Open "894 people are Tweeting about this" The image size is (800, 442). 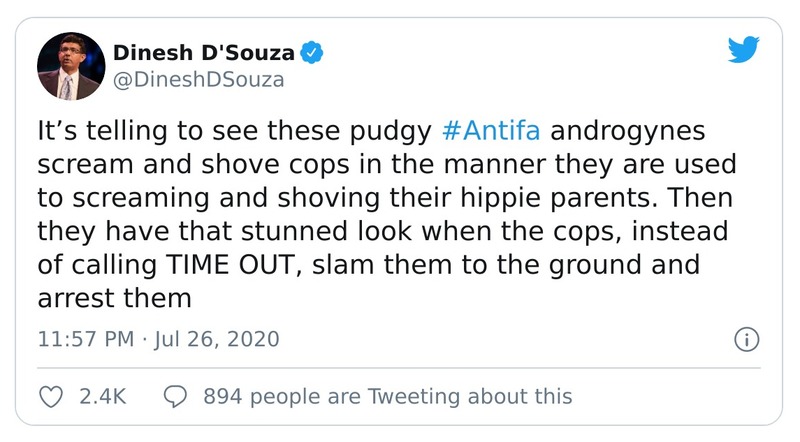pos(387,396)
